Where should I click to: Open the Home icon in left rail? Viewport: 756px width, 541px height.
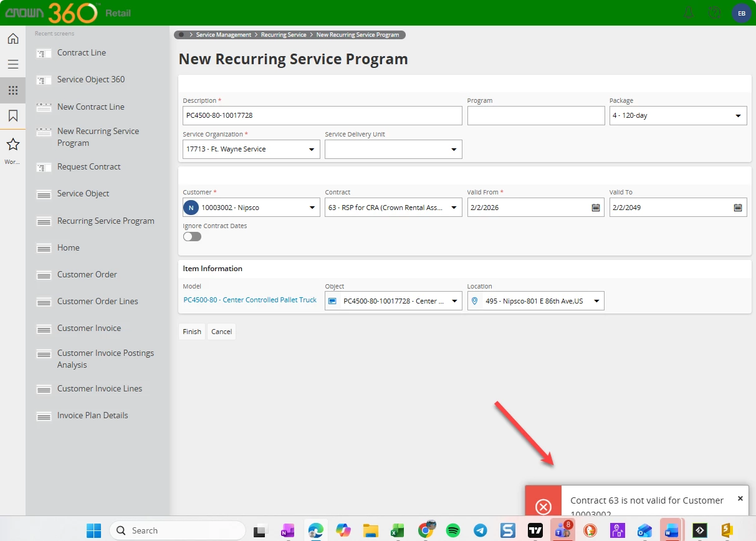click(x=12, y=39)
